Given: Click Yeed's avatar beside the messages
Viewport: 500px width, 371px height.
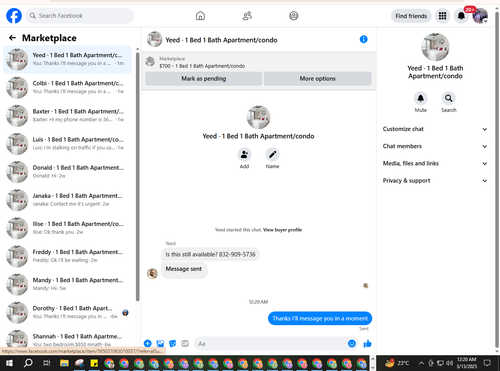Looking at the screenshot, I should pos(152,273).
